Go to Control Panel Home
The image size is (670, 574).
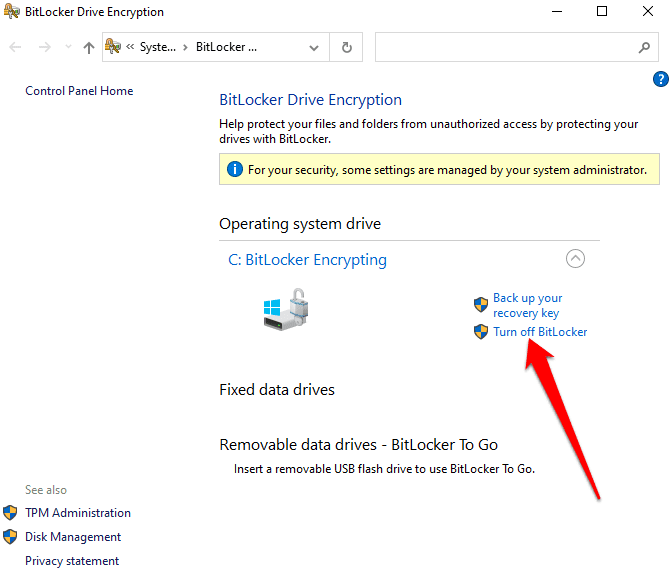[79, 91]
